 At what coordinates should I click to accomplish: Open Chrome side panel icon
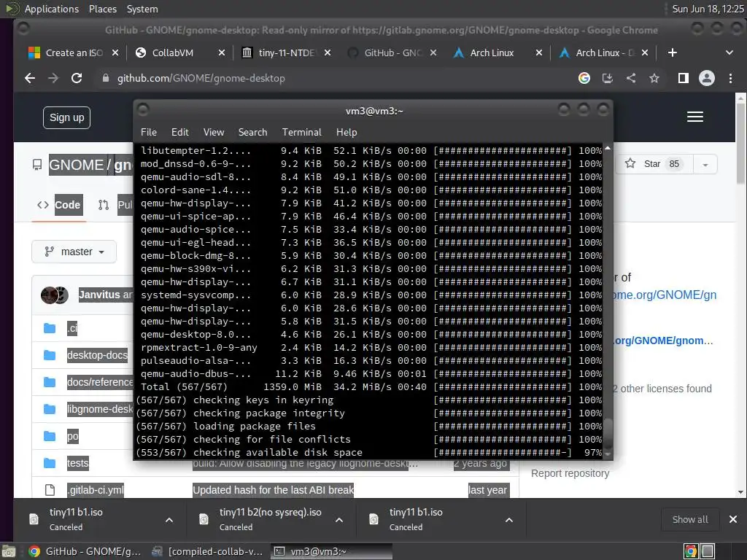click(x=683, y=78)
